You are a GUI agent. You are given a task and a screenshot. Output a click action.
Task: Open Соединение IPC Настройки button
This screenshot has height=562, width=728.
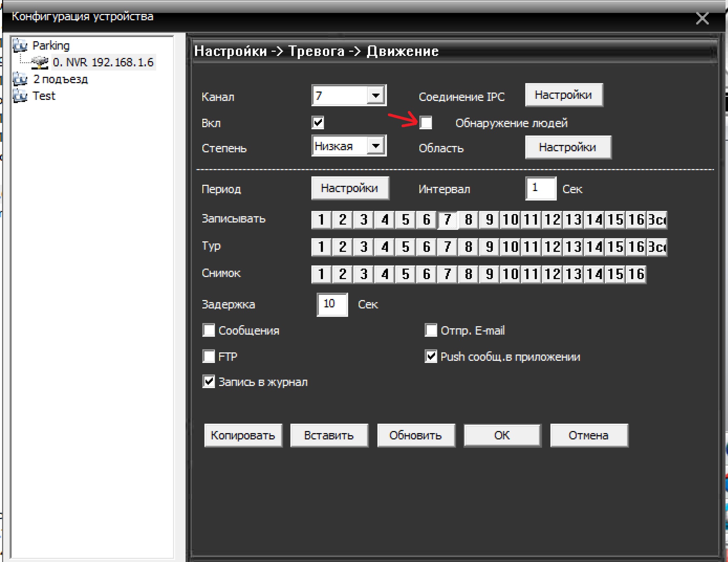tap(564, 95)
